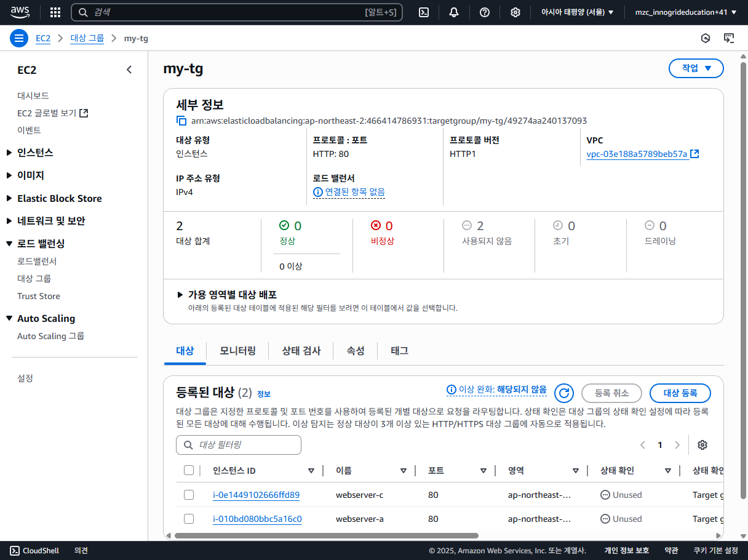Click the 대상 등록 button
Image resolution: width=748 pixels, height=560 pixels.
tap(680, 393)
